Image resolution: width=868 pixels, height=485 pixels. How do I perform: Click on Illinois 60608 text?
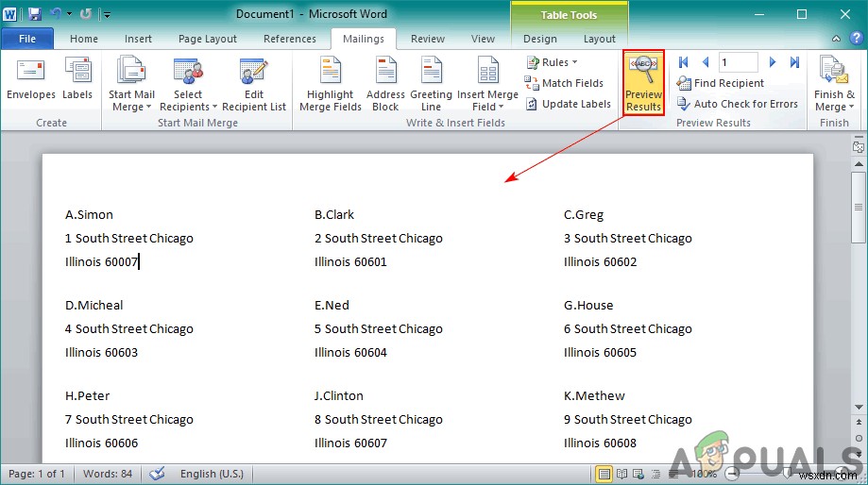pos(600,443)
